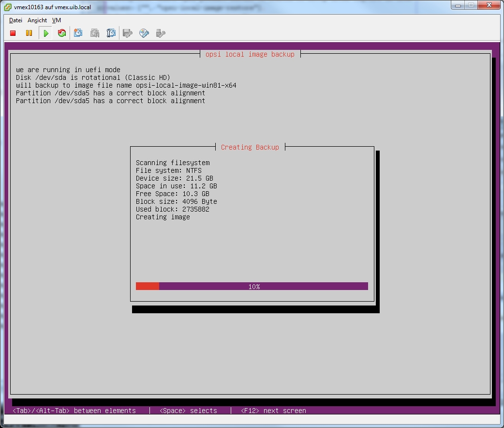Screen dimensions: 504x428
Task: Take a snapshot of the virtual machine
Action: [x=78, y=33]
